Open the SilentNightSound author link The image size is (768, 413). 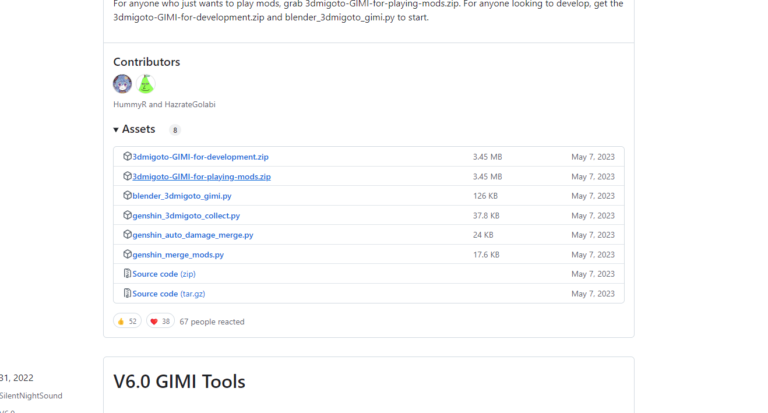click(30, 396)
